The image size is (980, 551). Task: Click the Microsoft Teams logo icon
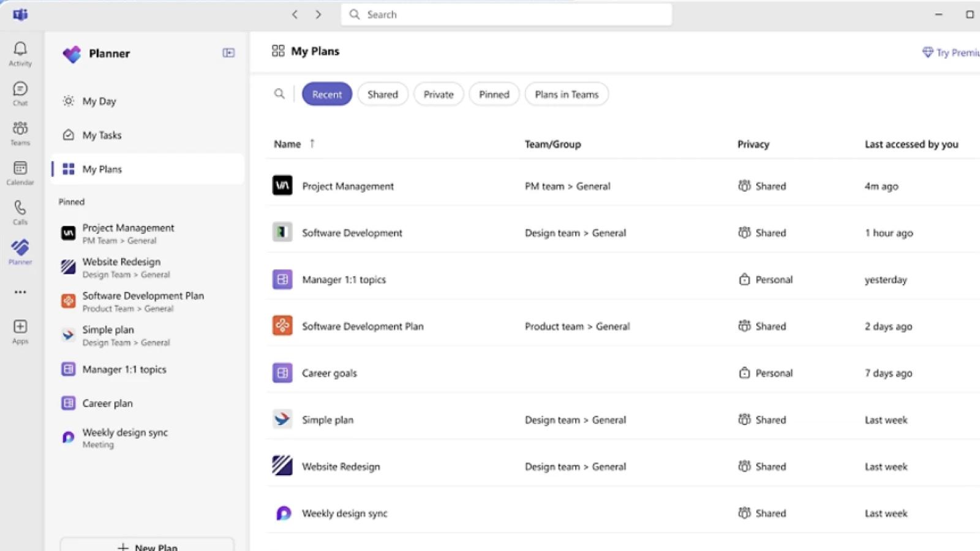20,14
